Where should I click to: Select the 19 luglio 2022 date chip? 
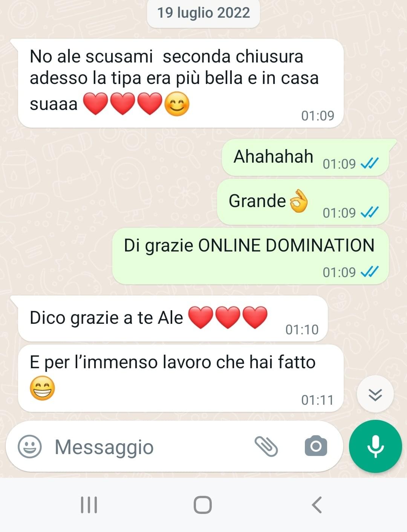[203, 13]
